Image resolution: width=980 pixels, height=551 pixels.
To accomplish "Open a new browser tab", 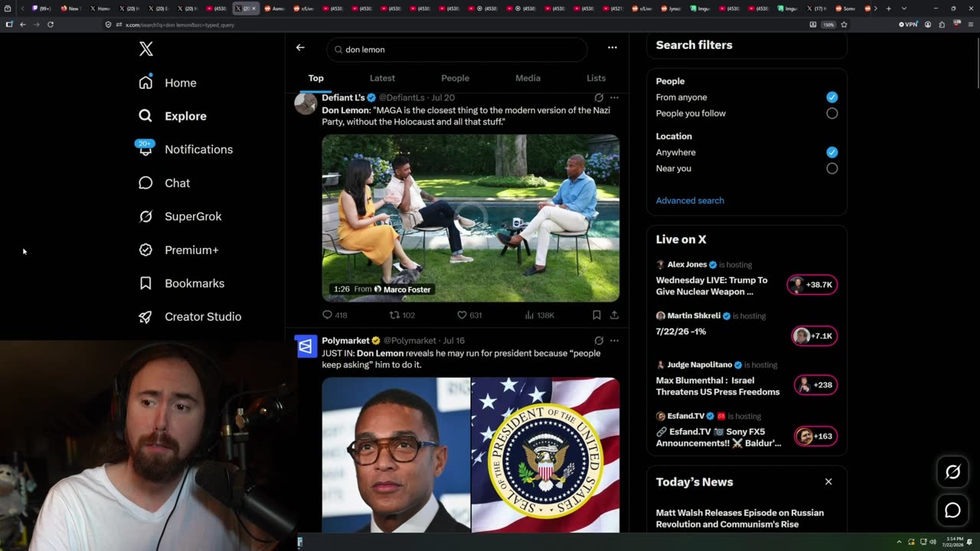I will click(888, 8).
